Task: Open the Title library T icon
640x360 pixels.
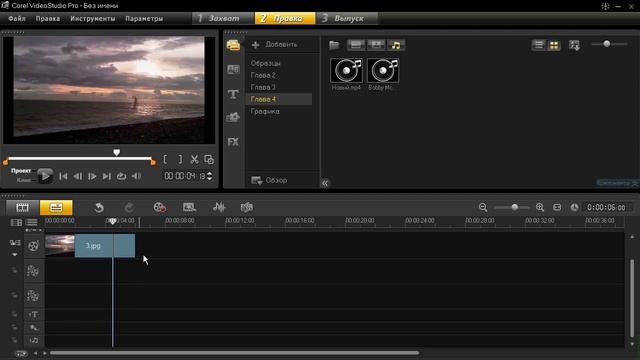Action: pos(233,94)
